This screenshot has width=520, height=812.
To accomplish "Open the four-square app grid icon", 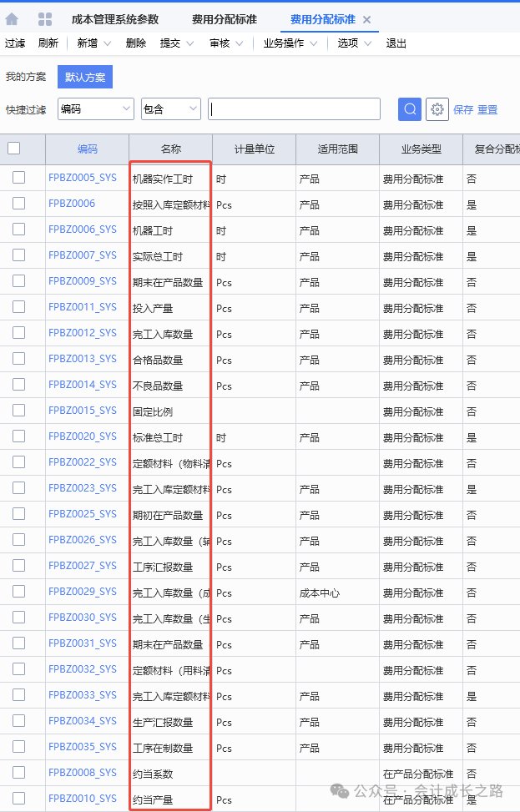I will 45,19.
